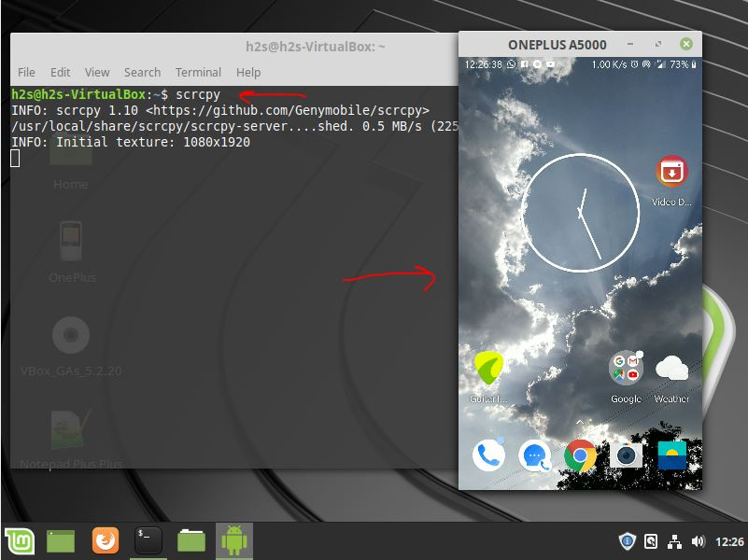Tap the phone battery 73% indicator
Image resolution: width=748 pixels, height=560 pixels.
pos(684,64)
